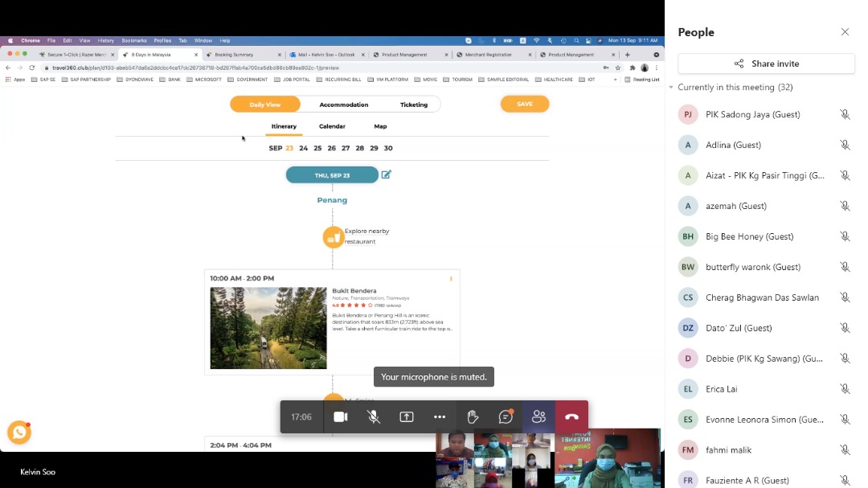Click the share screen icon
This screenshot has width=868, height=488.
tap(407, 416)
